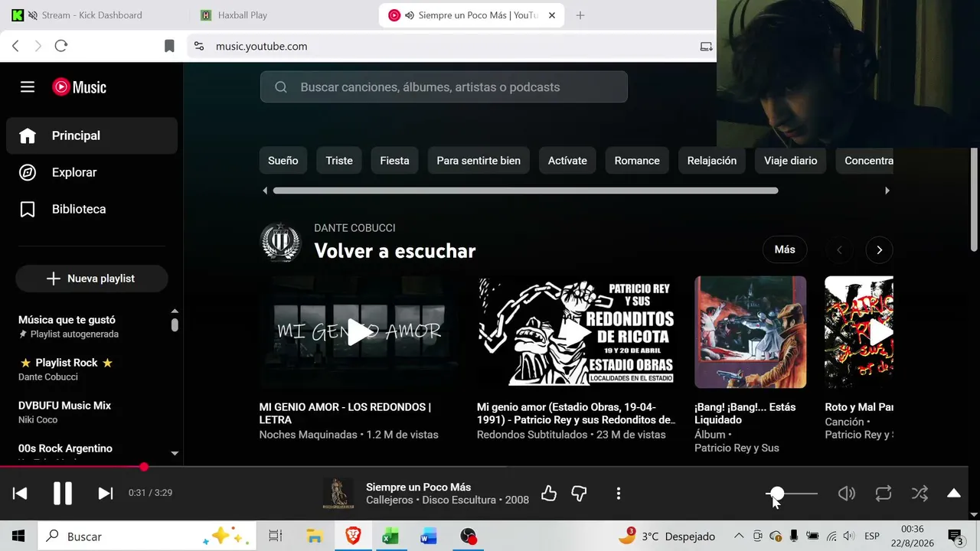This screenshot has width=980, height=551.
Task: Dislike the song with thumbs down
Action: click(x=580, y=494)
